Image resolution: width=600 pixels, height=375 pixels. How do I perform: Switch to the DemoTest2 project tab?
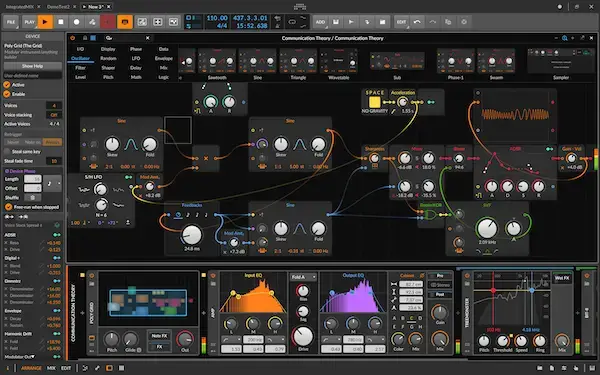(x=58, y=7)
